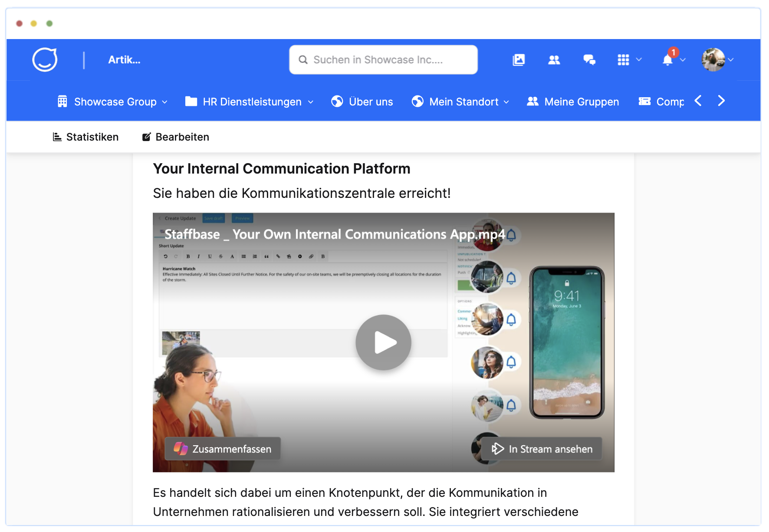Click the macOS yellow minimize window dot
769x532 pixels.
coord(34,23)
